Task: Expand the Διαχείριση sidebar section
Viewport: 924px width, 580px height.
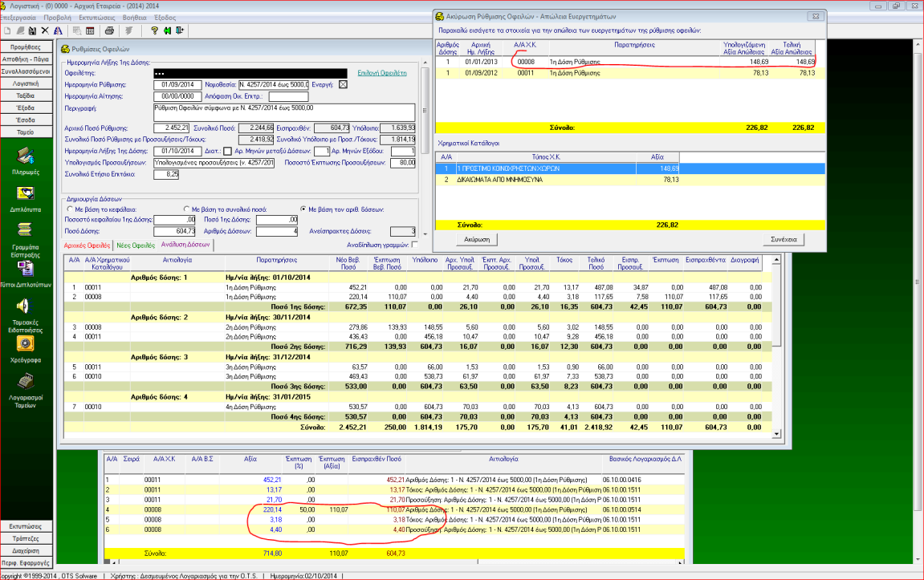Action: [x=26, y=551]
